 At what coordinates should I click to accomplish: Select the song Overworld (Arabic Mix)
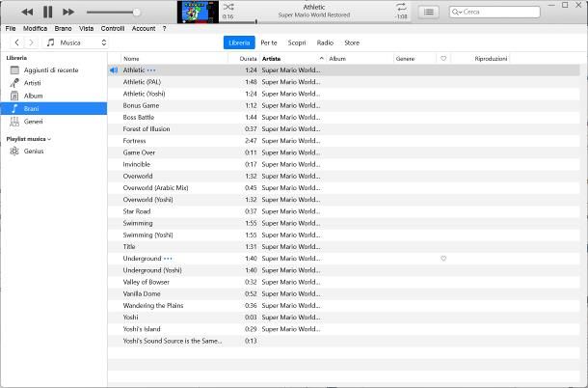tap(343, 188)
